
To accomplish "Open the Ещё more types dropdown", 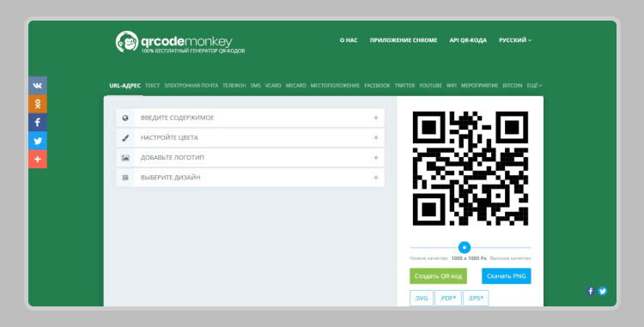I will point(534,85).
